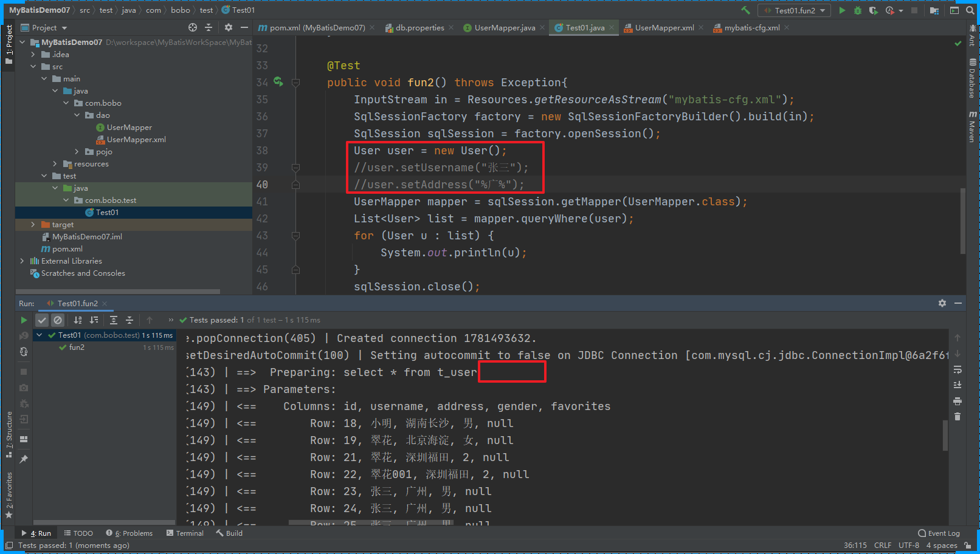The image size is (980, 554).
Task: Collapse all in Project panel header
Action: (209, 27)
